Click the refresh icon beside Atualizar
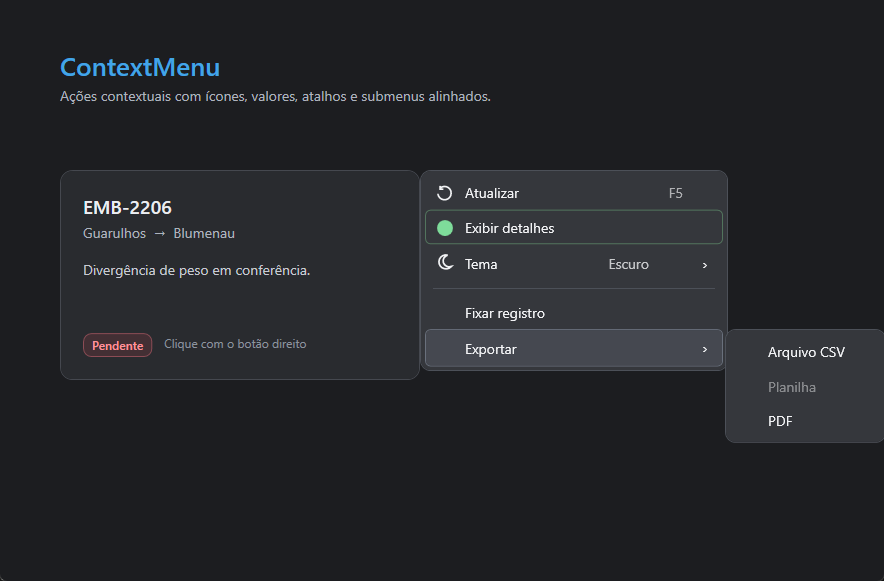Viewport: 884px width, 581px height. (444, 193)
